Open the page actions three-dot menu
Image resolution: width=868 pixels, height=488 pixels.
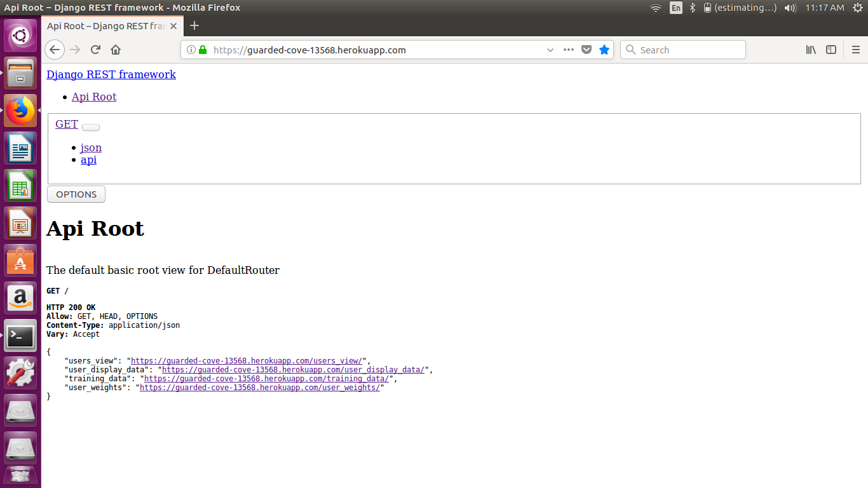(569, 50)
